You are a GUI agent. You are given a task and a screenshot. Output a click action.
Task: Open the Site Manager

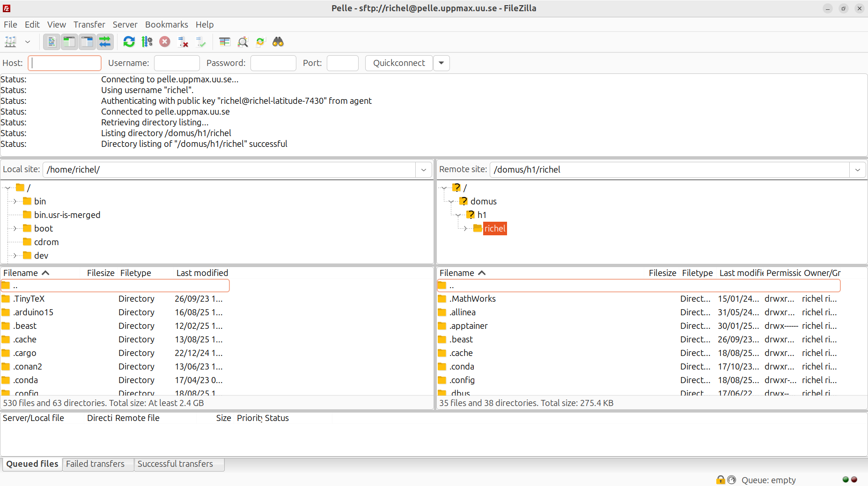coord(10,42)
